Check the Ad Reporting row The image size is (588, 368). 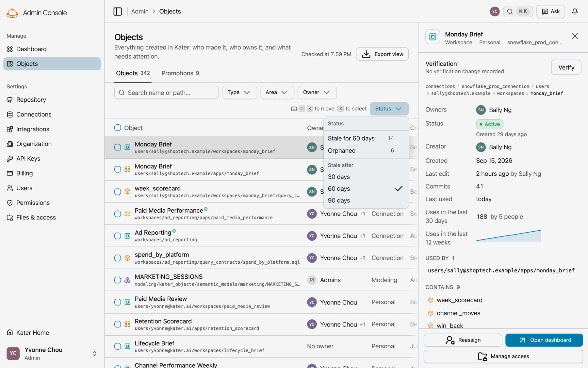coord(118,236)
